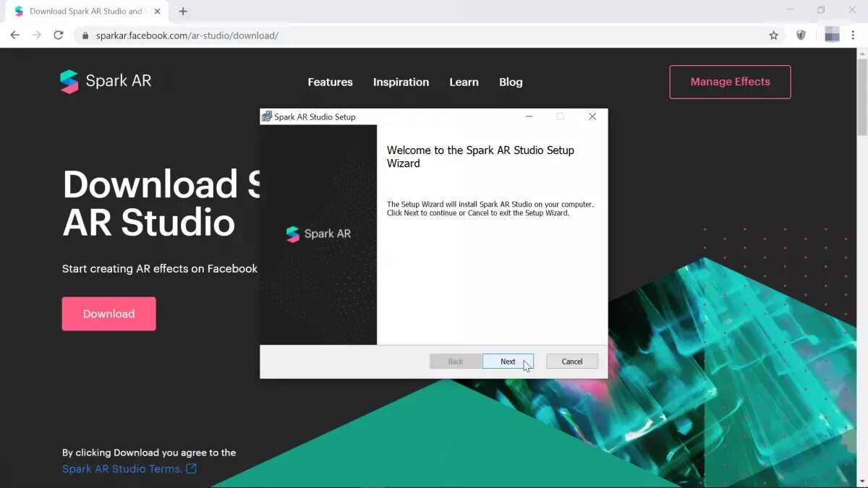This screenshot has width=868, height=488.
Task: Open a new tab with the plus button
Action: pos(183,12)
